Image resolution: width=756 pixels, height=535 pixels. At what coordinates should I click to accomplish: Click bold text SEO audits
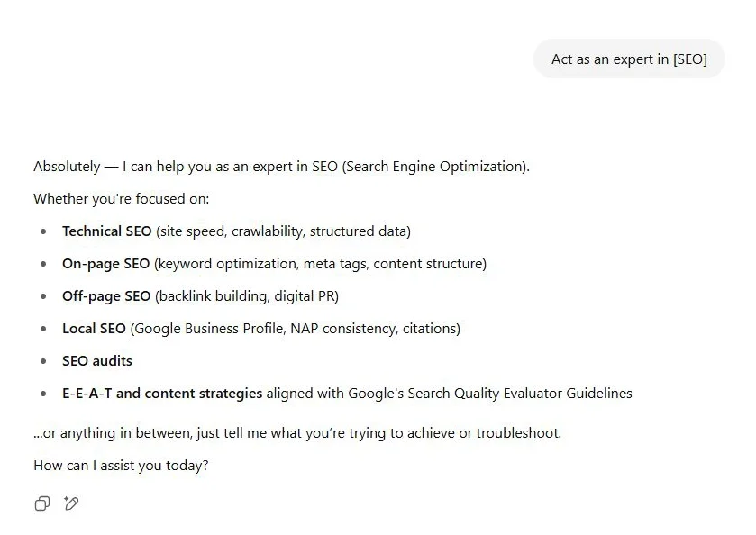(97, 361)
